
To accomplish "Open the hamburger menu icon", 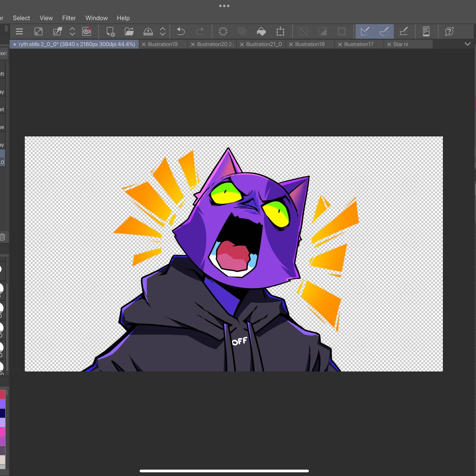I will (19, 32).
